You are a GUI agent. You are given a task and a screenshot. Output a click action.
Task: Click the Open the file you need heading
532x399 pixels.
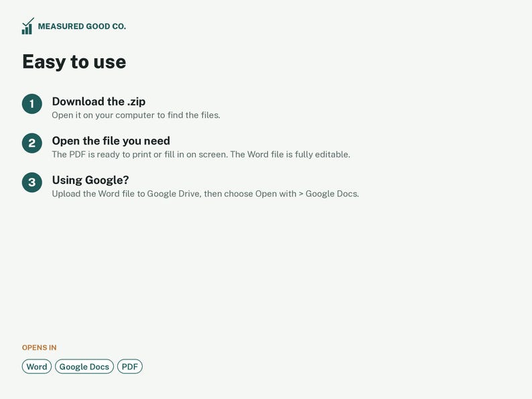click(111, 141)
